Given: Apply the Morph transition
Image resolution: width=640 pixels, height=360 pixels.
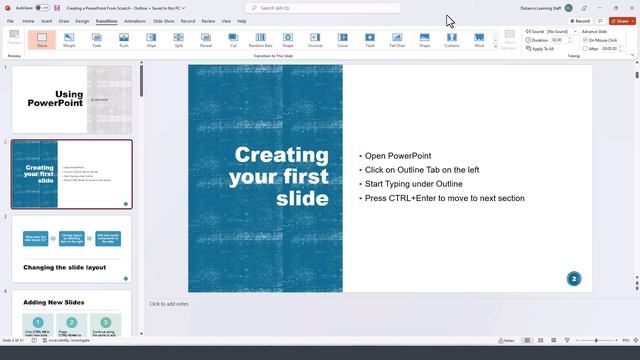Looking at the screenshot, I should pyautogui.click(x=69, y=40).
